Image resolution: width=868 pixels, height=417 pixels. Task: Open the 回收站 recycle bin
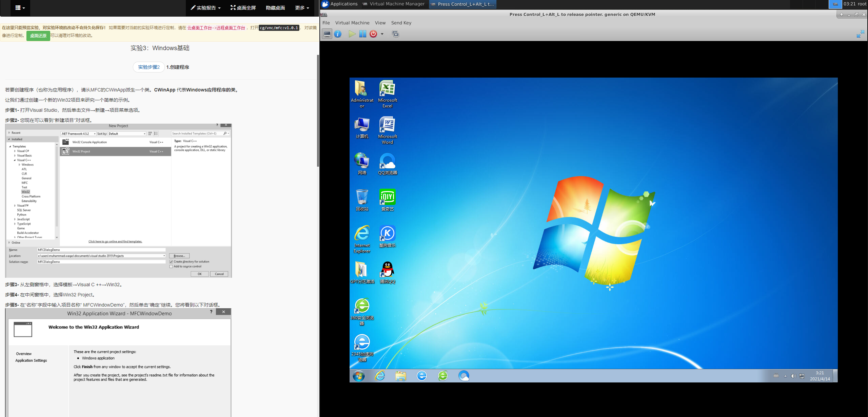pyautogui.click(x=362, y=200)
